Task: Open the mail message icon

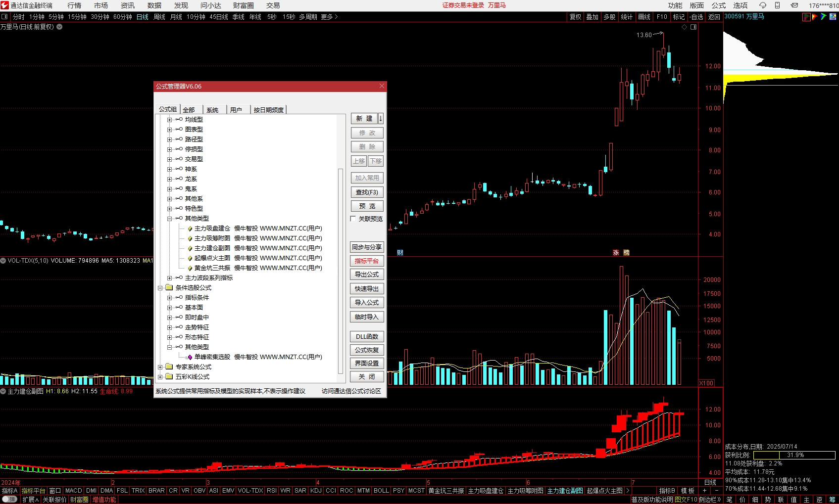Action: (794, 5)
